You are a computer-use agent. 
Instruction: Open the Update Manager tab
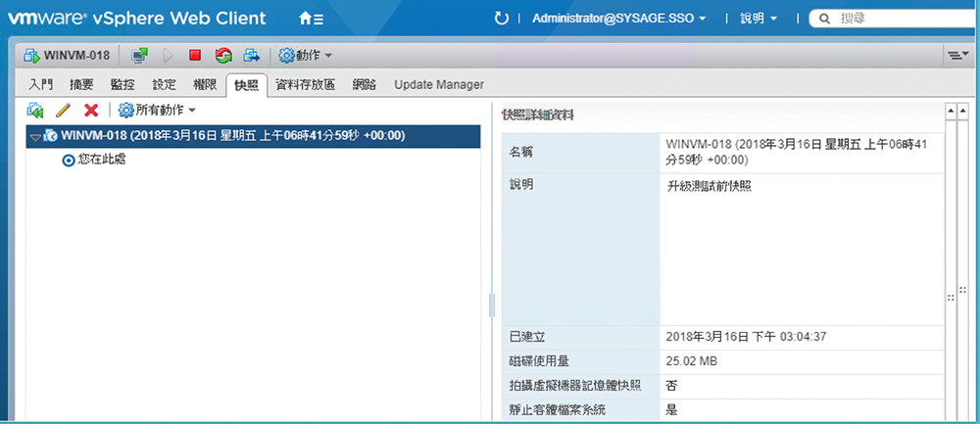pos(439,85)
